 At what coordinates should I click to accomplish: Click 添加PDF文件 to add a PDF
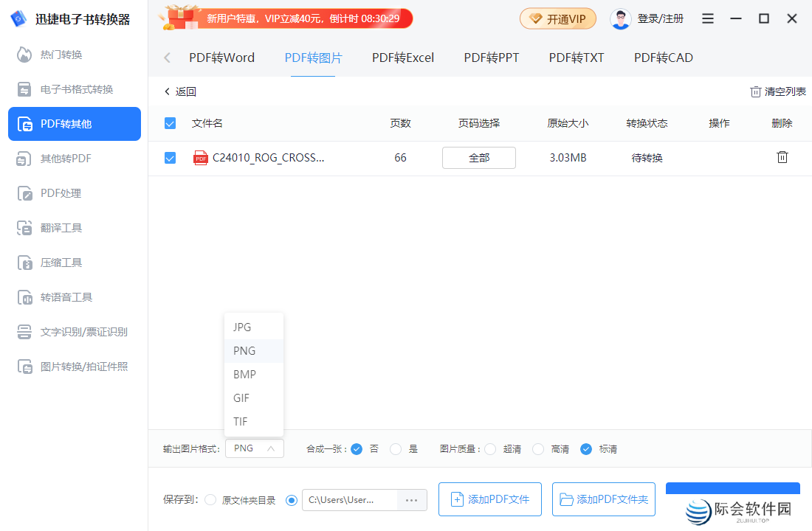489,499
